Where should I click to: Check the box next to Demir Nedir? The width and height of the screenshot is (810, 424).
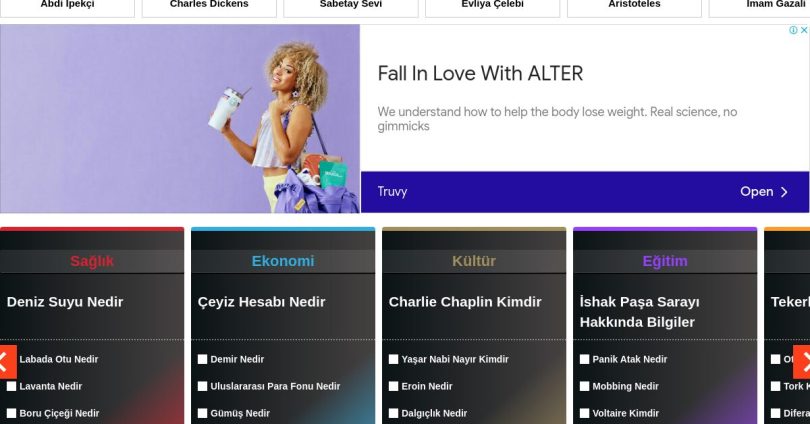[x=202, y=359]
